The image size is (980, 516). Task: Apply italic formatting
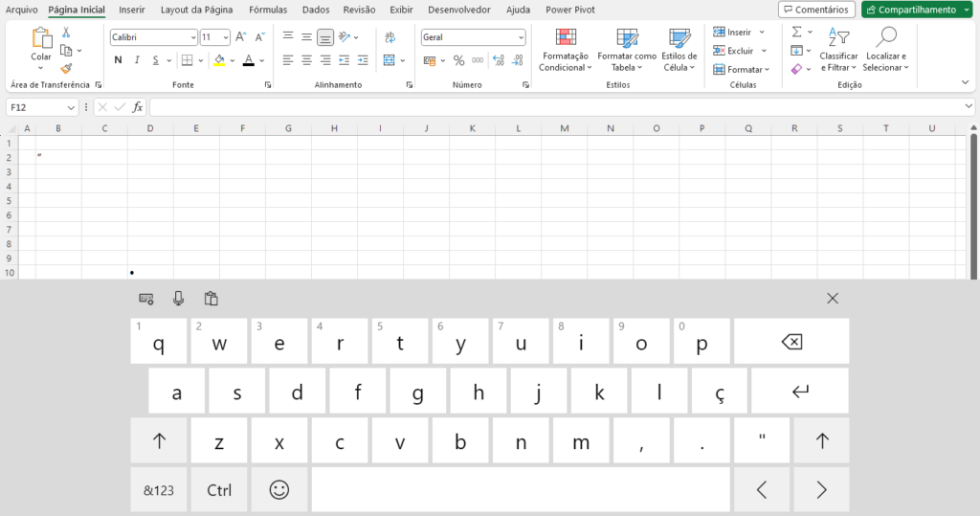[137, 60]
